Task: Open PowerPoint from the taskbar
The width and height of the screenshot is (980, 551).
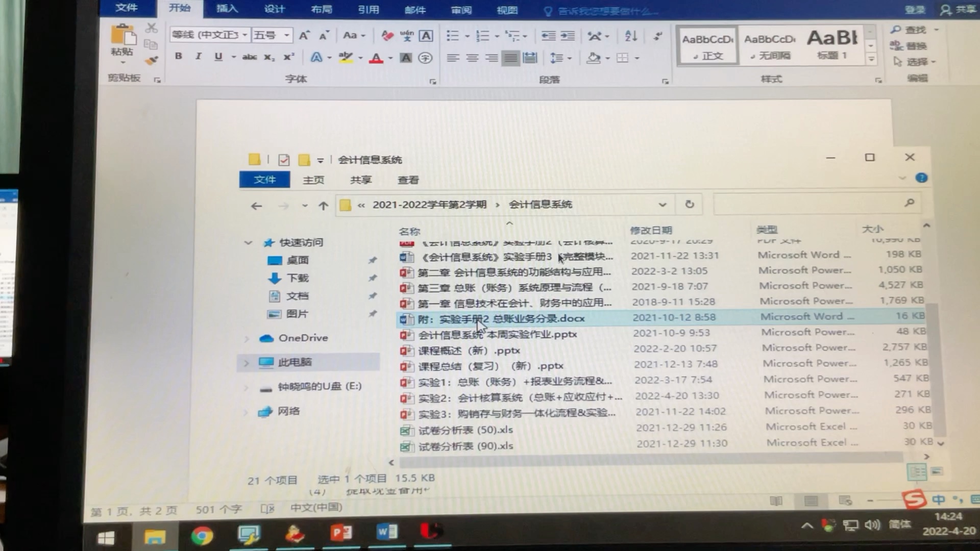Action: 341,533
